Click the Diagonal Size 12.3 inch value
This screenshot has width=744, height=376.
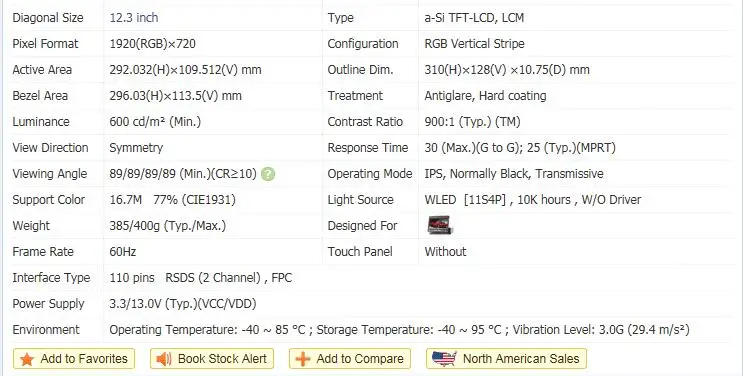(134, 18)
